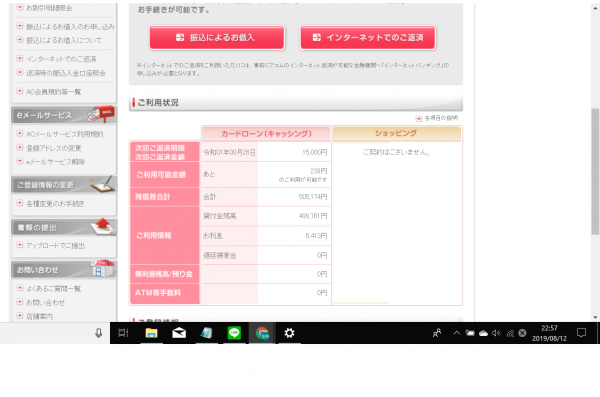600x397 pixels.
Task: Launch LINE from the taskbar
Action: (x=234, y=333)
